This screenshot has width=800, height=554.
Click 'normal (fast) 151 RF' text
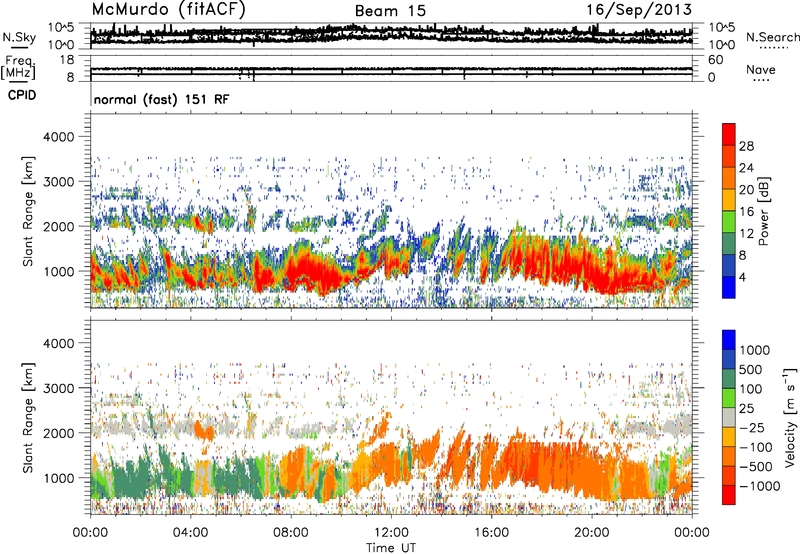click(x=161, y=99)
